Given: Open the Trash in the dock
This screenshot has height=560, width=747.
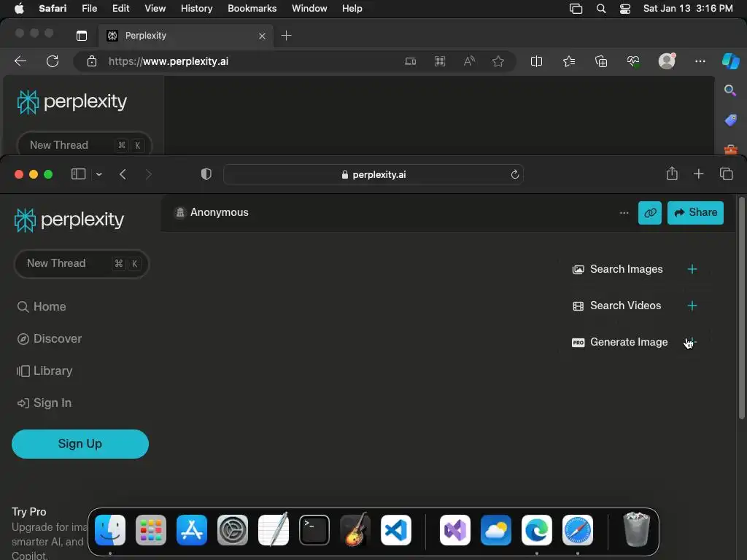Looking at the screenshot, I should (636, 530).
